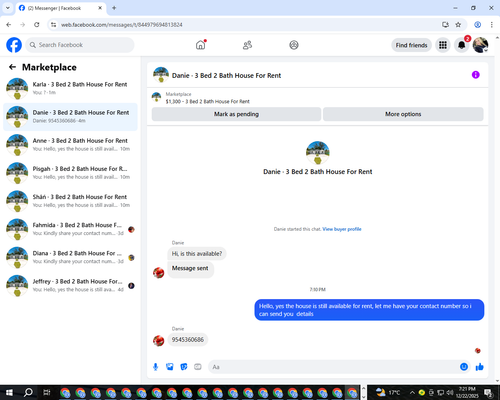The width and height of the screenshot is (500, 400).
Task: Open the account profile picture menu
Action: click(480, 45)
